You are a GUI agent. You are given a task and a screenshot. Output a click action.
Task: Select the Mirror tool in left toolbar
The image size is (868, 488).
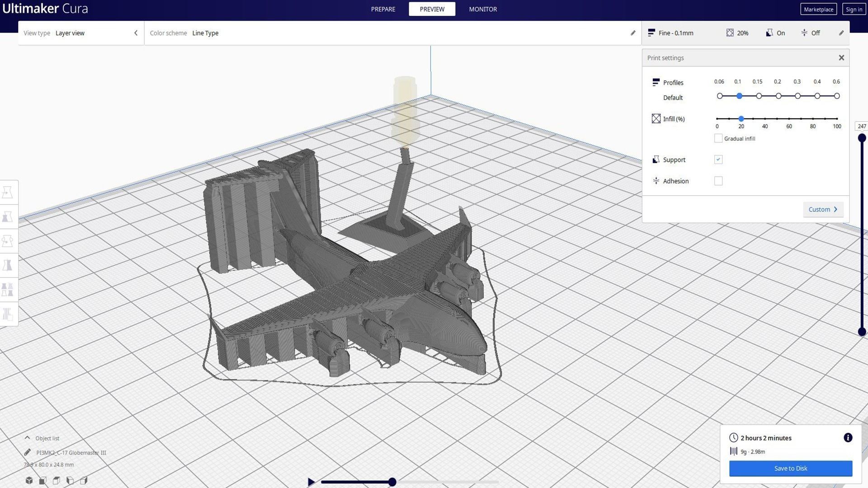[8, 265]
